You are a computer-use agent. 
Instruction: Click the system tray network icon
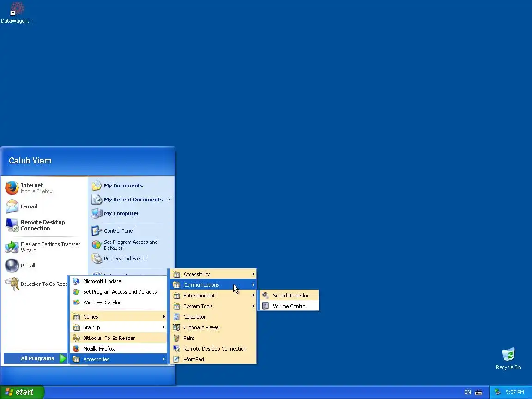click(x=497, y=392)
